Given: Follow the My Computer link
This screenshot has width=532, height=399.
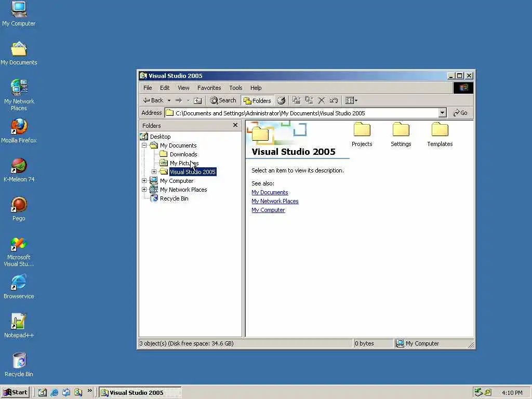Looking at the screenshot, I should (x=268, y=210).
